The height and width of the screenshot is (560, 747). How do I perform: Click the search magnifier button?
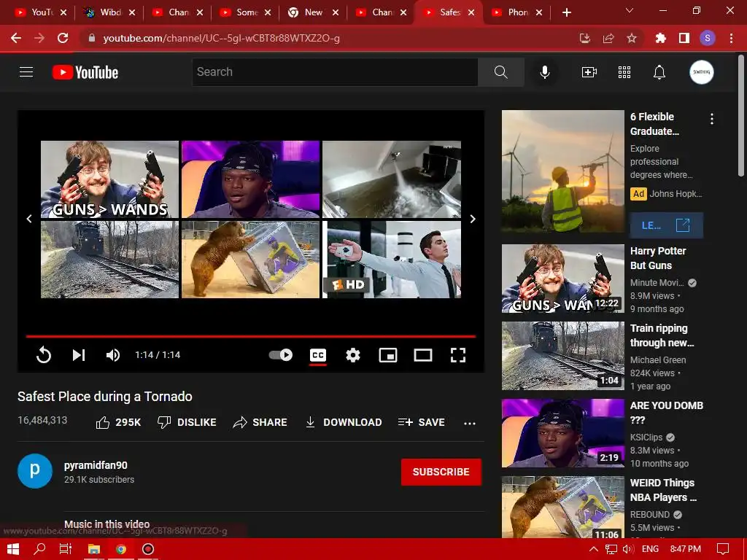tap(500, 72)
